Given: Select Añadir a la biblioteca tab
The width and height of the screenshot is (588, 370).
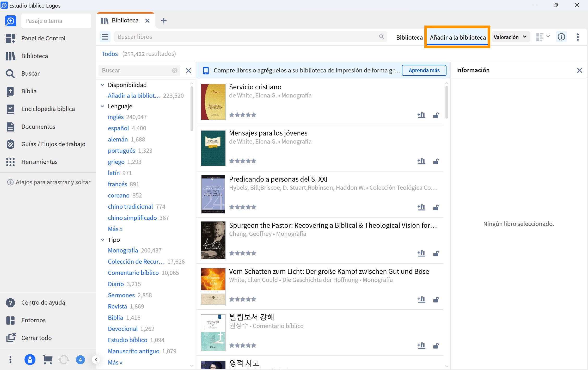Looking at the screenshot, I should pos(458,37).
